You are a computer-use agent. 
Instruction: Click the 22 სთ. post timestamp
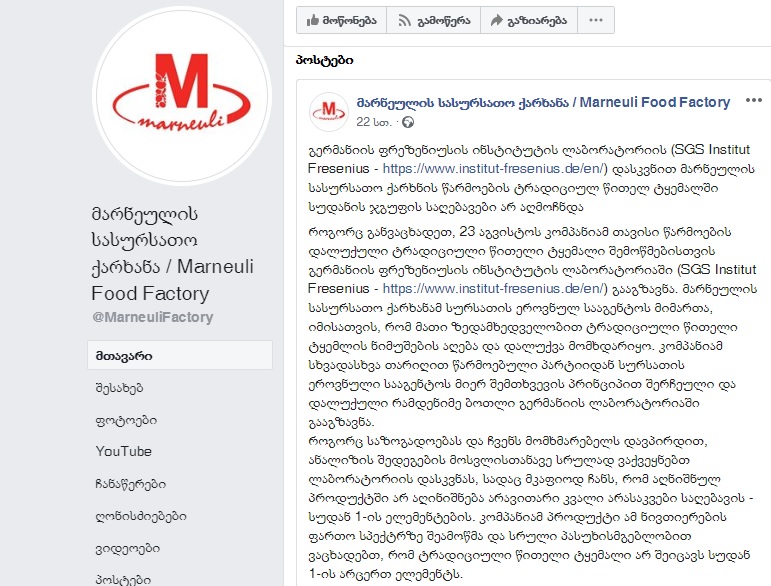(x=374, y=122)
